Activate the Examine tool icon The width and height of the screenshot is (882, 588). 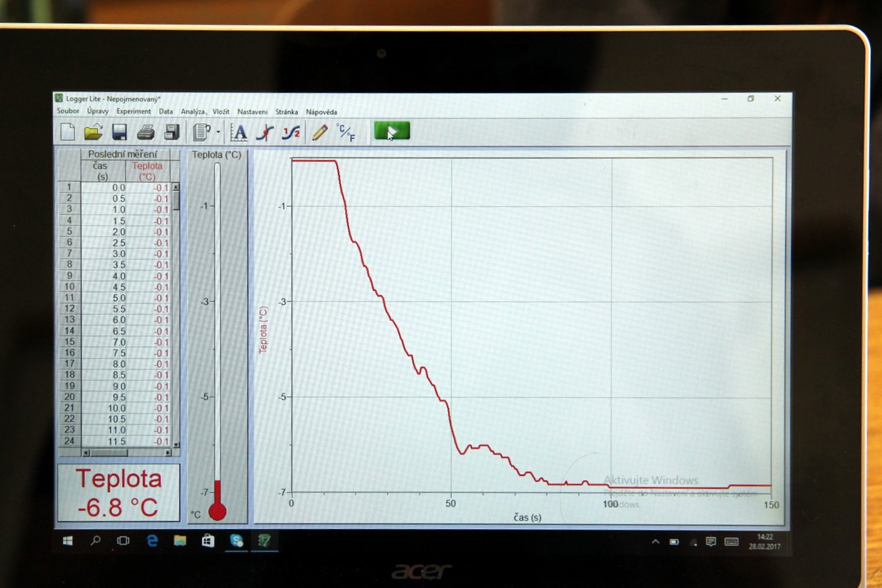pos(265,132)
